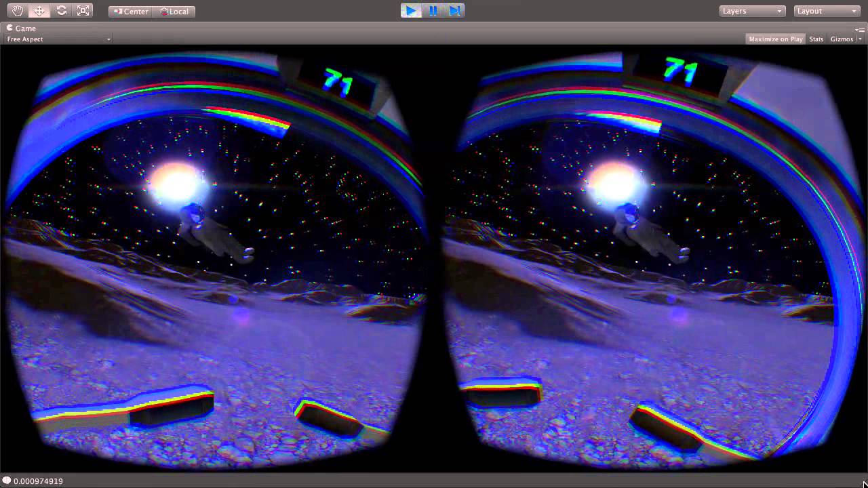
Task: Pause the running game
Action: pos(433,11)
